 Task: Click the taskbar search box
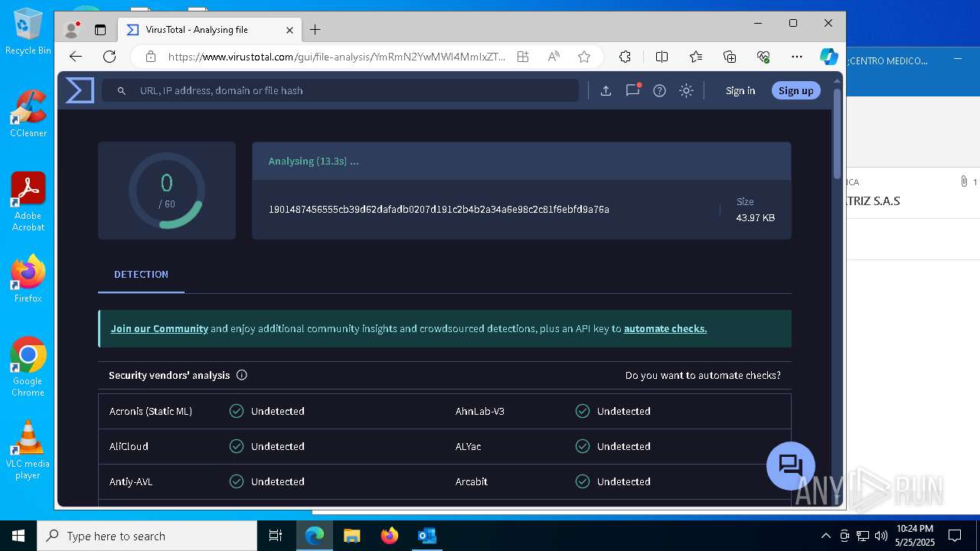147,536
